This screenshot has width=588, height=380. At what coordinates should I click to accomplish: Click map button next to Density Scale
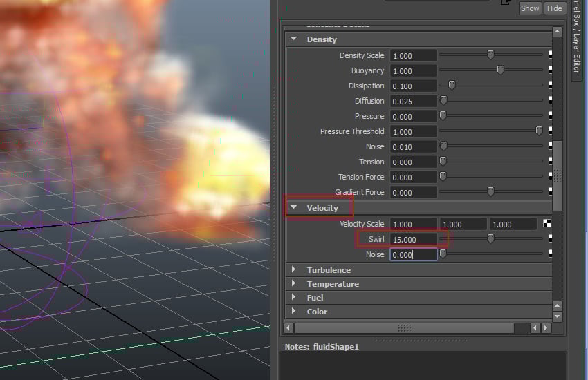point(551,55)
